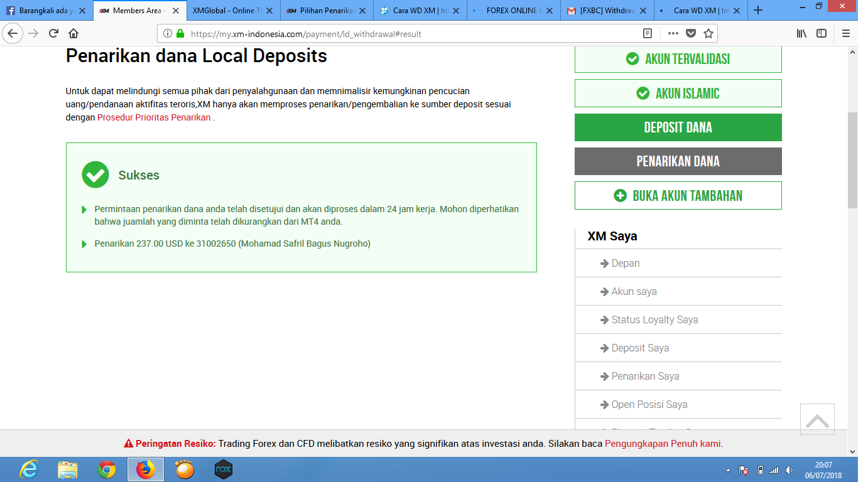This screenshot has height=482, width=868.
Task: Show hidden system tray icons arrow
Action: (x=728, y=470)
